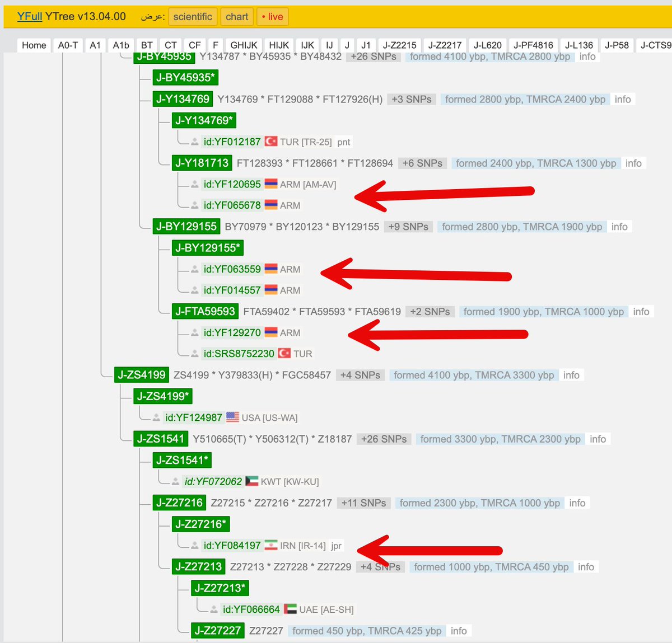Click the USA flag next to id:YF124987

(x=232, y=417)
